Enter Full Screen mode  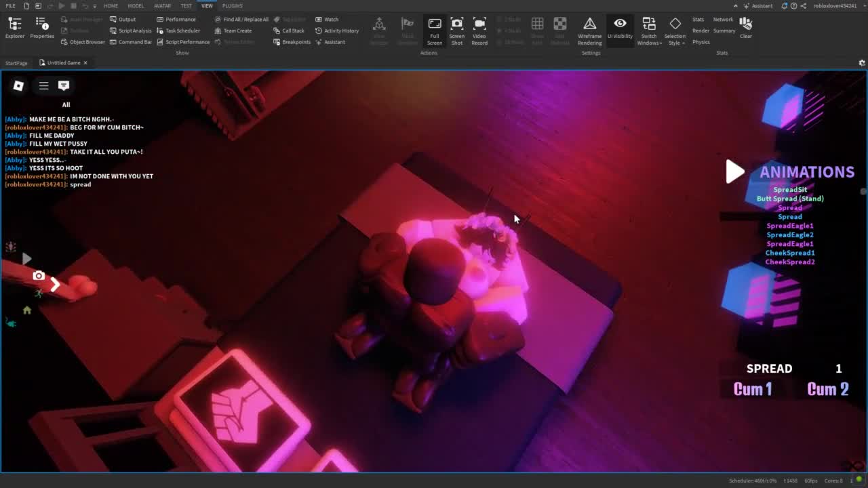435,30
